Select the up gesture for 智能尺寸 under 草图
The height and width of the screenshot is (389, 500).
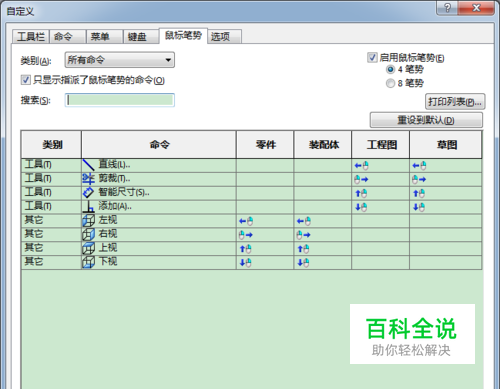click(x=419, y=193)
